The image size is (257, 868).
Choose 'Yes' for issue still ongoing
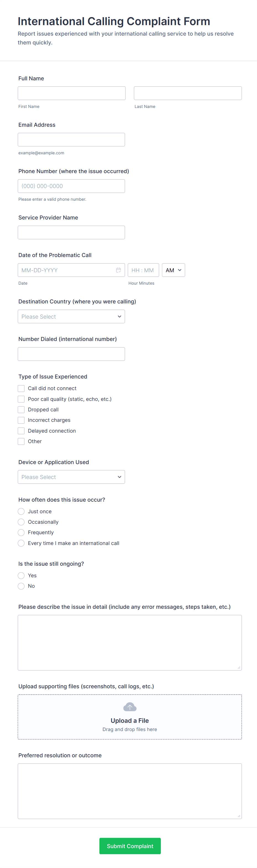[21, 576]
